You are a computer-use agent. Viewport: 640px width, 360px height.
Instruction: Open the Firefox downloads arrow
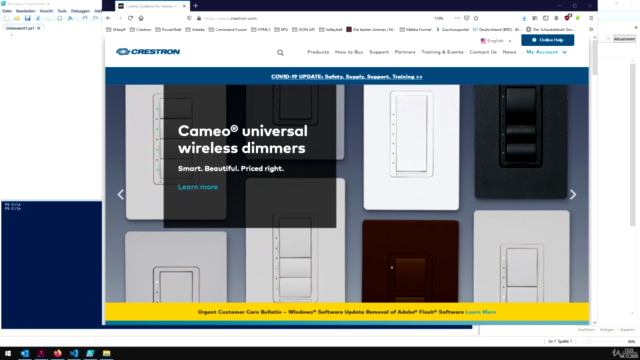[x=524, y=18]
